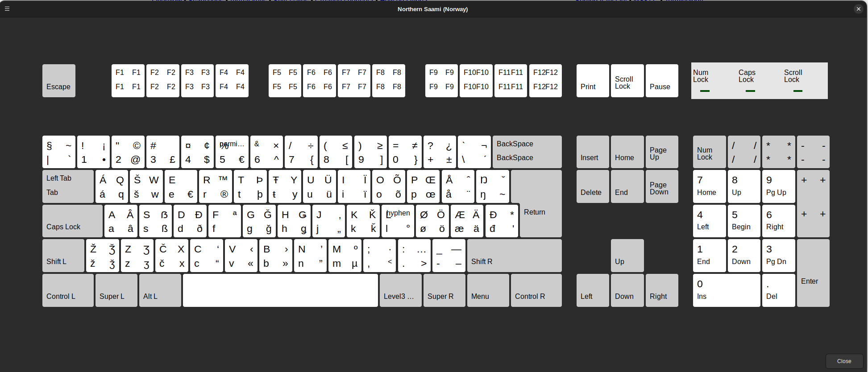Click the Caps Lock indicator light
This screenshot has height=372, width=868.
click(x=751, y=91)
